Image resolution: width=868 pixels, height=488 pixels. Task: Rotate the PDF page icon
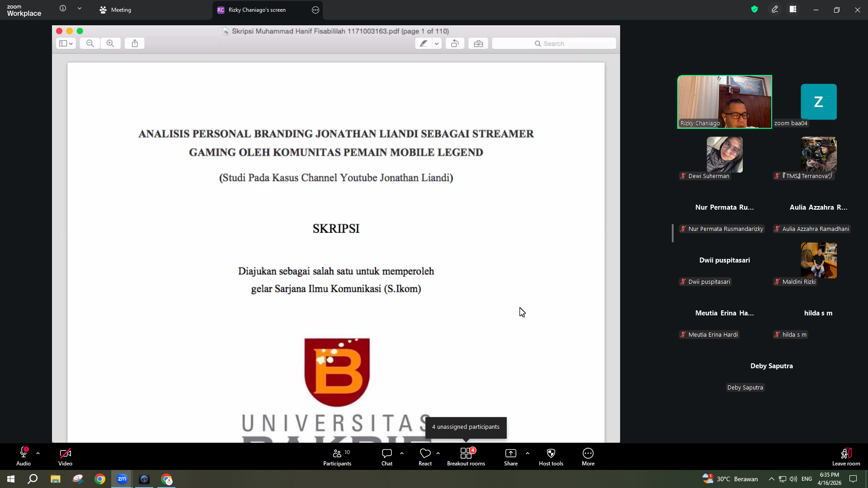pyautogui.click(x=455, y=43)
